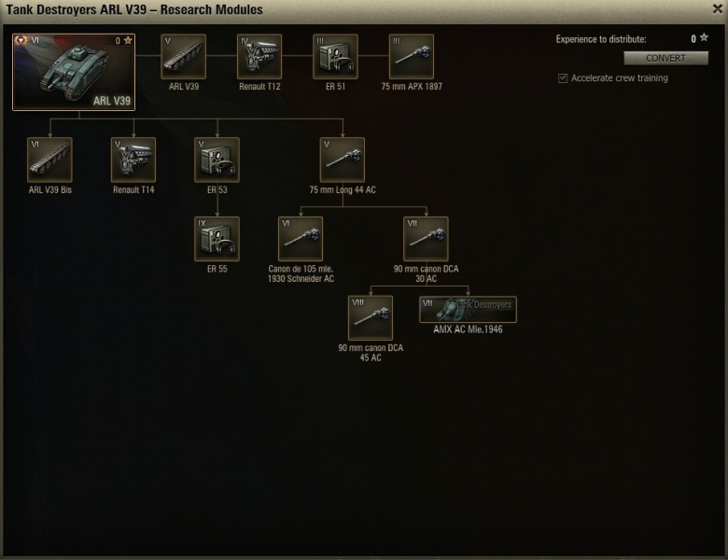Close the Research Modules window

click(718, 8)
